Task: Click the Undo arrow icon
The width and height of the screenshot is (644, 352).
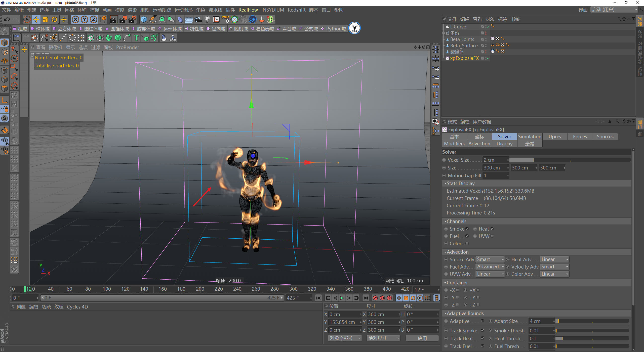Action: click(7, 19)
